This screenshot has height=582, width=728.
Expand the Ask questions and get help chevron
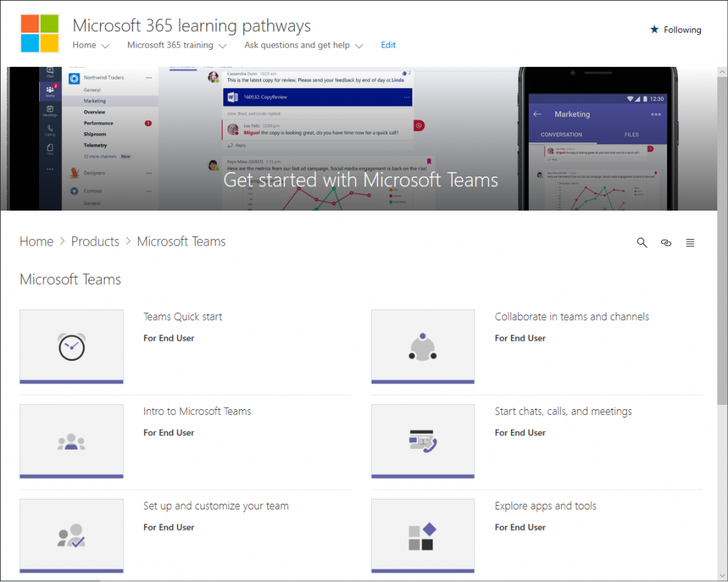click(359, 46)
